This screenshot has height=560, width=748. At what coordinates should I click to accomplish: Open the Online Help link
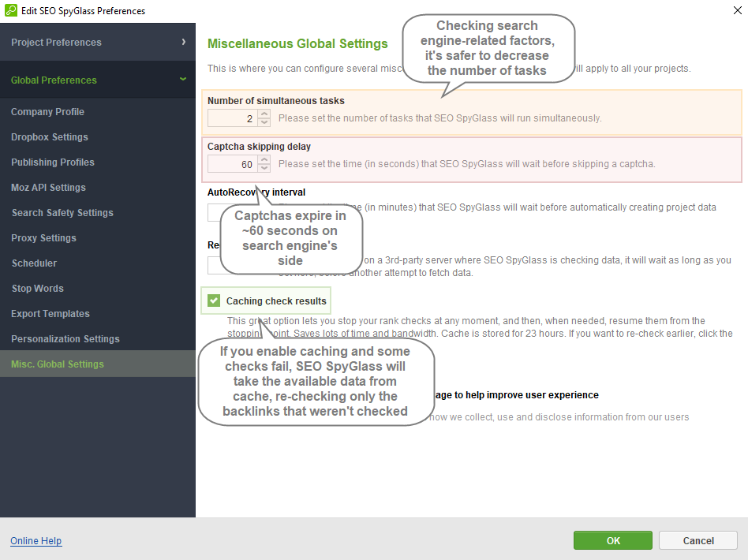click(36, 540)
